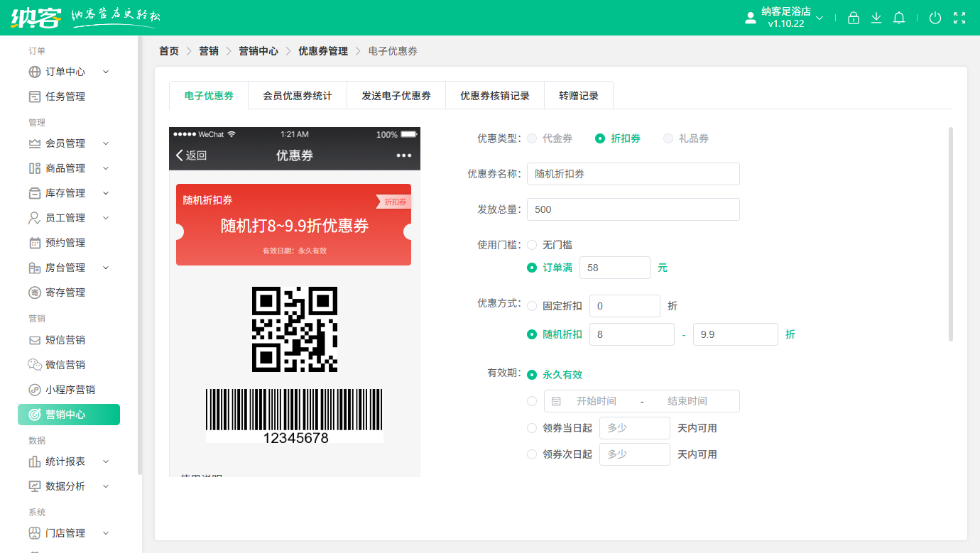
Task: Select the 代金券 coupon type
Action: pos(532,138)
